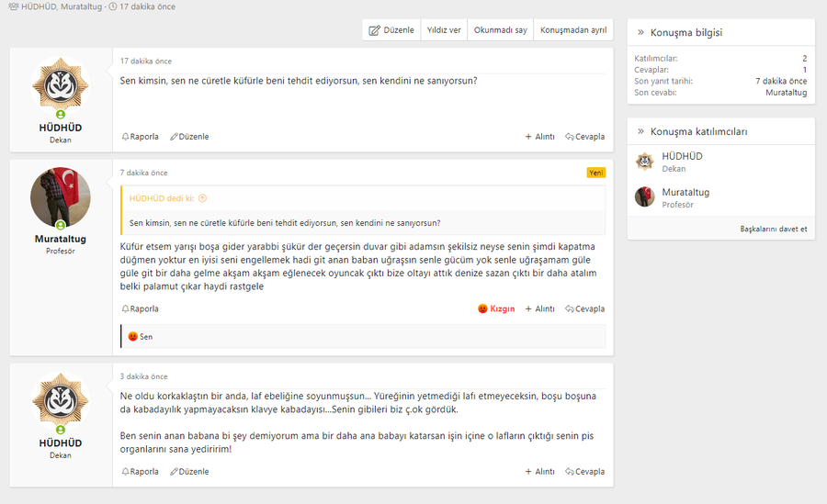Click Alıntı on the 17 dakika önce message
The height and width of the screenshot is (504, 827).
tap(539, 137)
